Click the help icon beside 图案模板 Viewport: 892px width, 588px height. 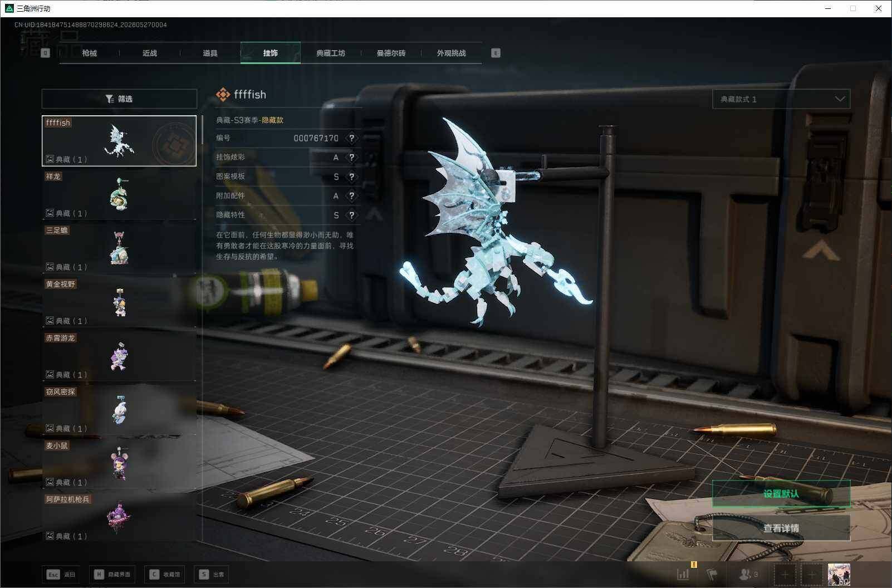[351, 177]
